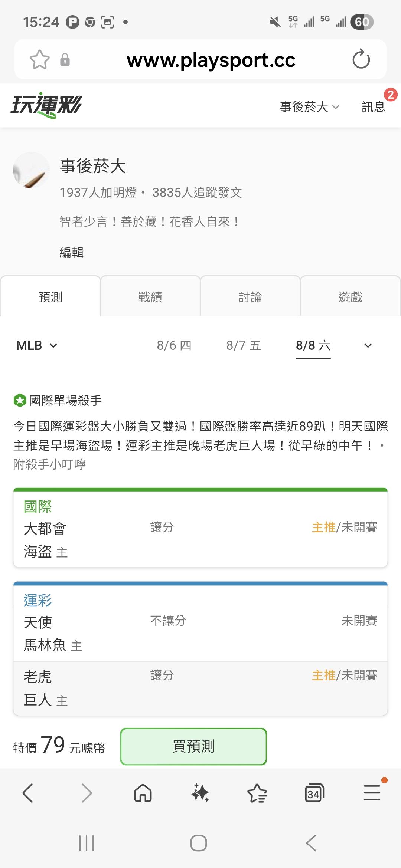Open the bookmarks list star icon

[257, 793]
